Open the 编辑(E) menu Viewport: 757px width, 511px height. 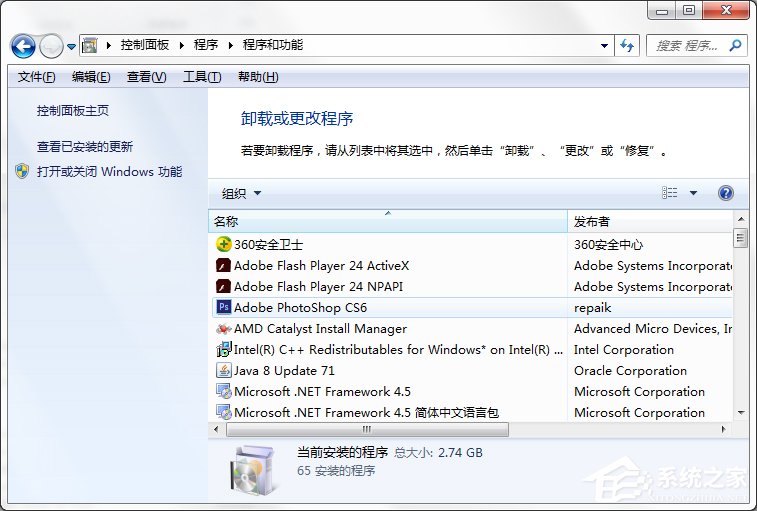tap(91, 77)
